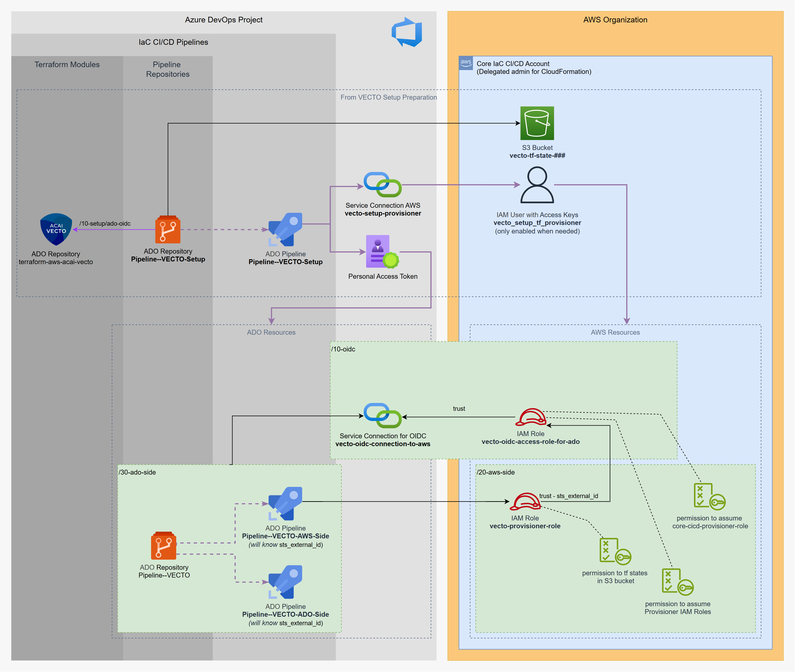
Task: Click the 'Pipeline Repositories' column label
Action: pyautogui.click(x=168, y=69)
